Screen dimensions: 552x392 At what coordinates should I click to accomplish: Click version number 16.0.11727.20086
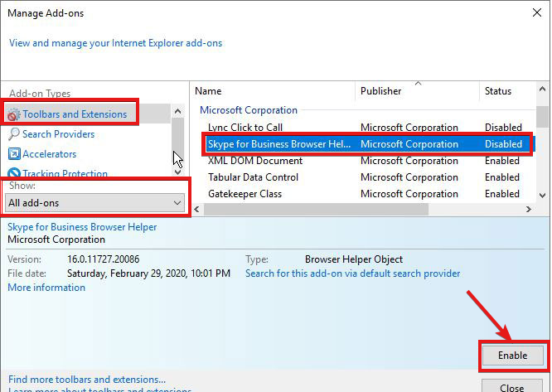pos(103,259)
